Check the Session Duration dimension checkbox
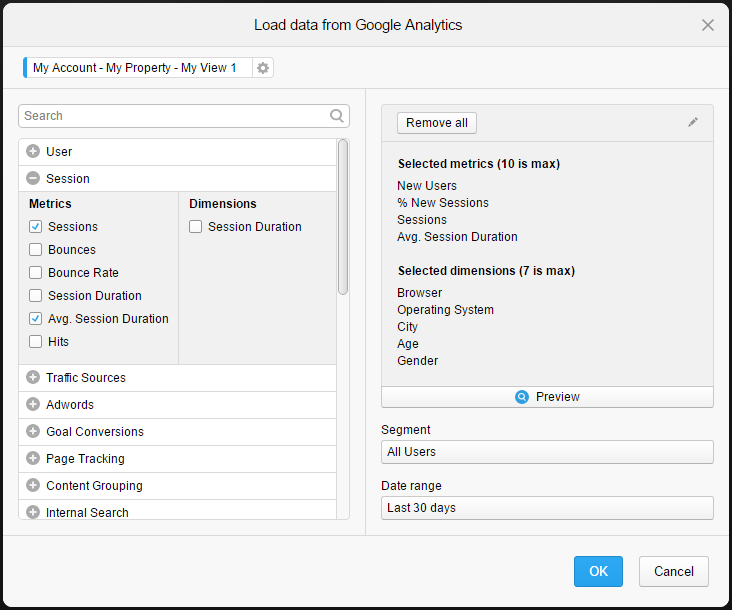Screen dimensions: 732x610 (196, 227)
